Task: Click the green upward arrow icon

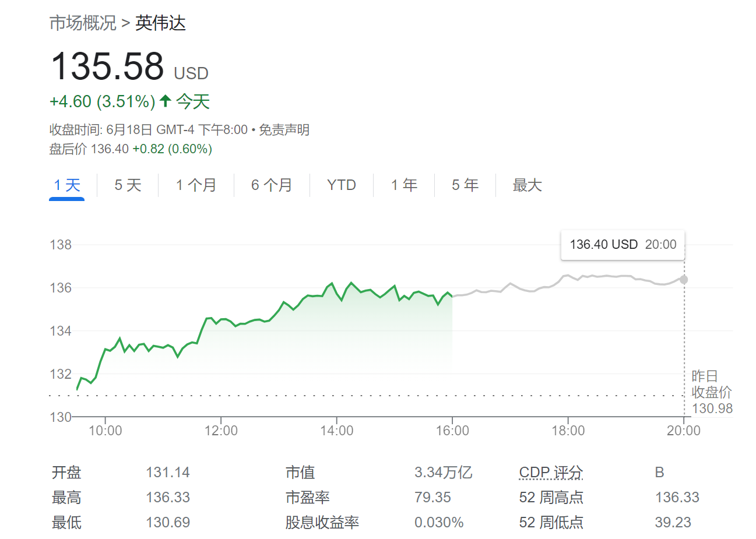Action: 165,100
